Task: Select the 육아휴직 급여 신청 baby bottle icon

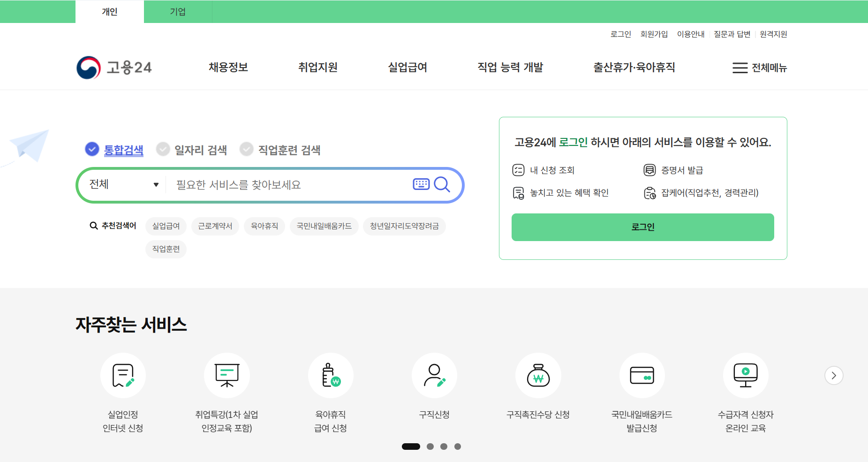Action: point(331,375)
